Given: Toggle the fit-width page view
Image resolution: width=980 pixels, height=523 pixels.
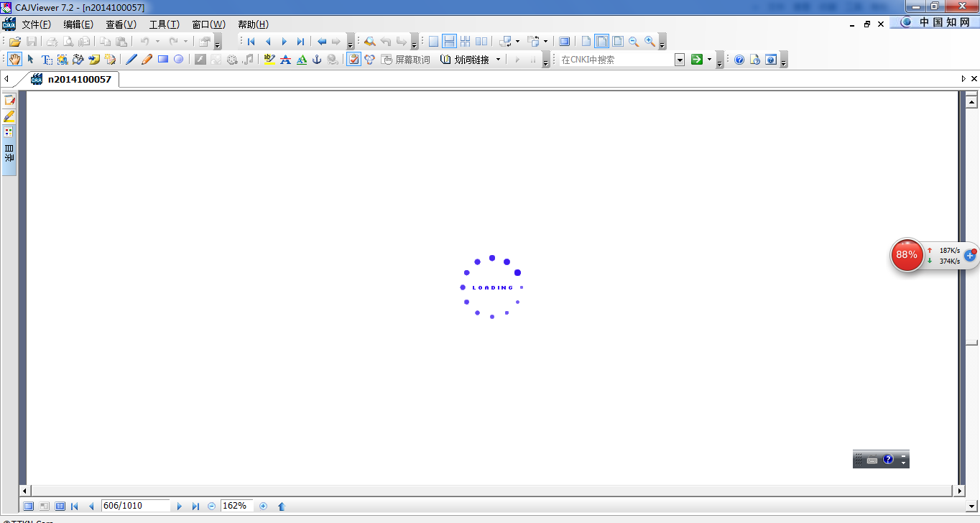Looking at the screenshot, I should (602, 42).
